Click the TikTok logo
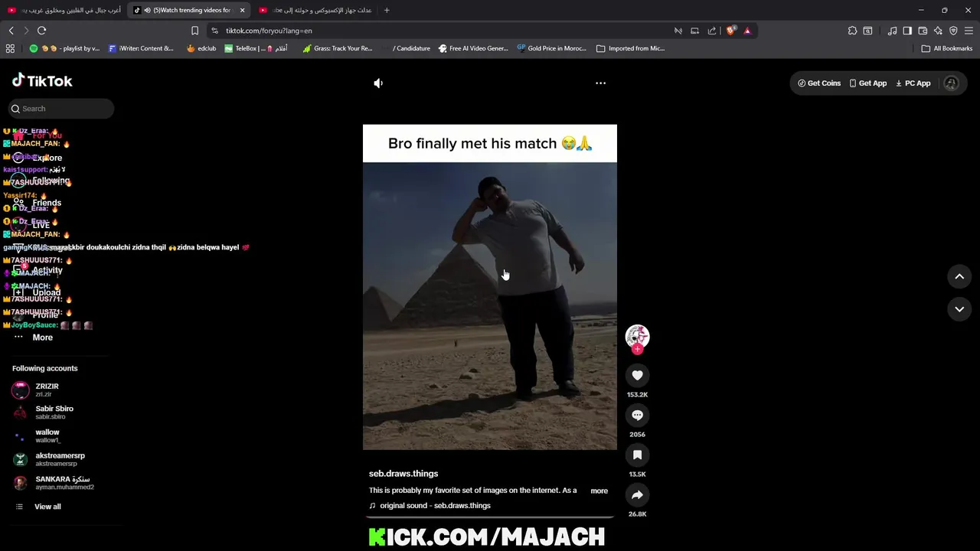The width and height of the screenshot is (980, 551). 42,80
